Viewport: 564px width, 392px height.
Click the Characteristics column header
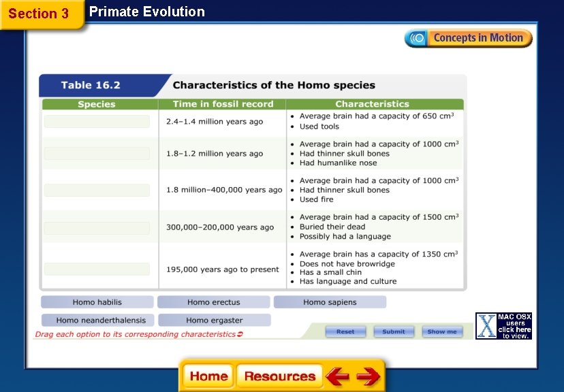(x=373, y=104)
